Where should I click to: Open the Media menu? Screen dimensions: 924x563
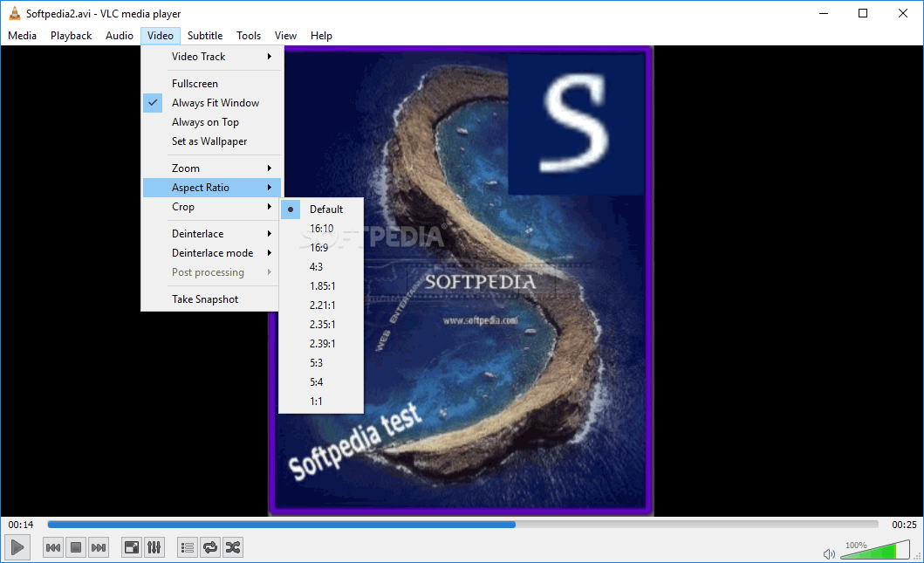tap(23, 36)
